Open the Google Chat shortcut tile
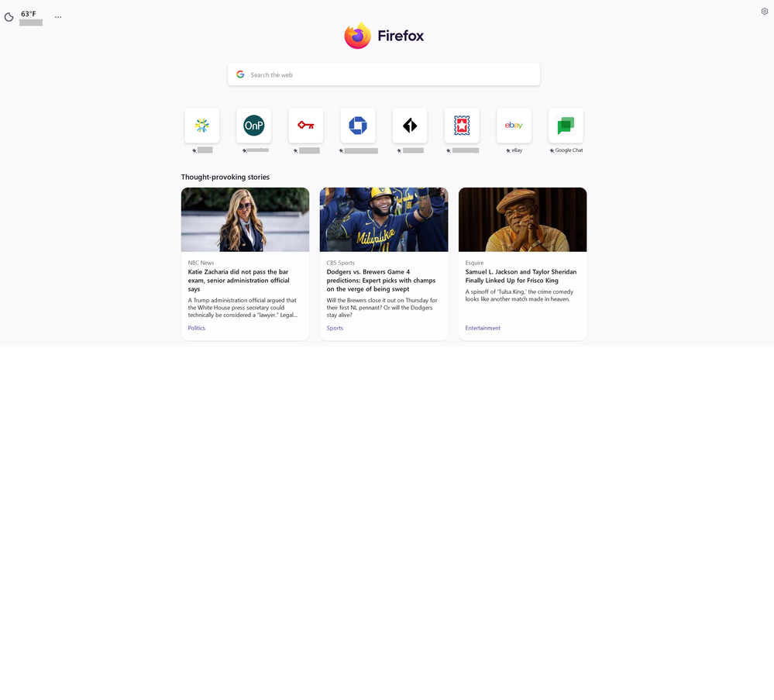The height and width of the screenshot is (700, 774). coord(566,126)
